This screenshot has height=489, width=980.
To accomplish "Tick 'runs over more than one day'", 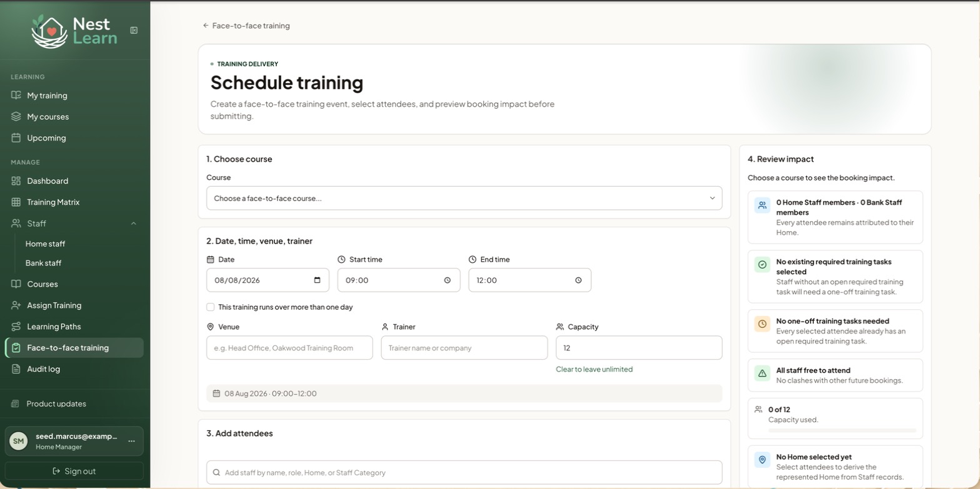I will point(211,307).
